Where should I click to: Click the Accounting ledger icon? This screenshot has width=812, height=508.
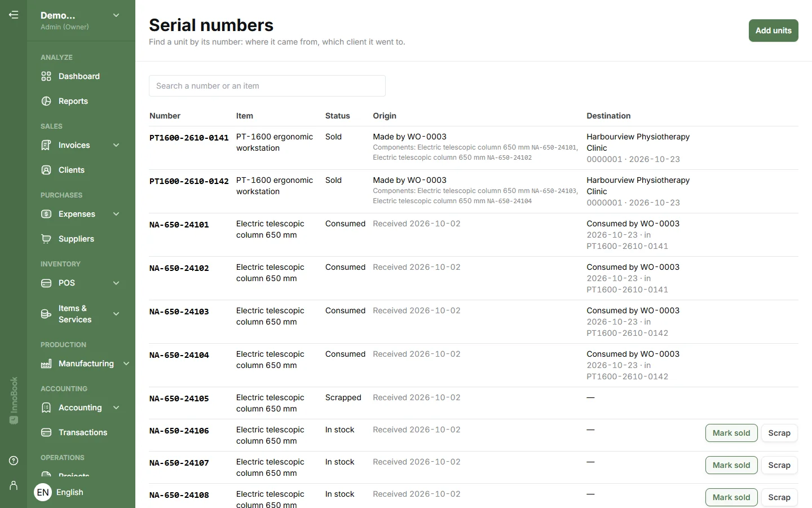tap(46, 408)
